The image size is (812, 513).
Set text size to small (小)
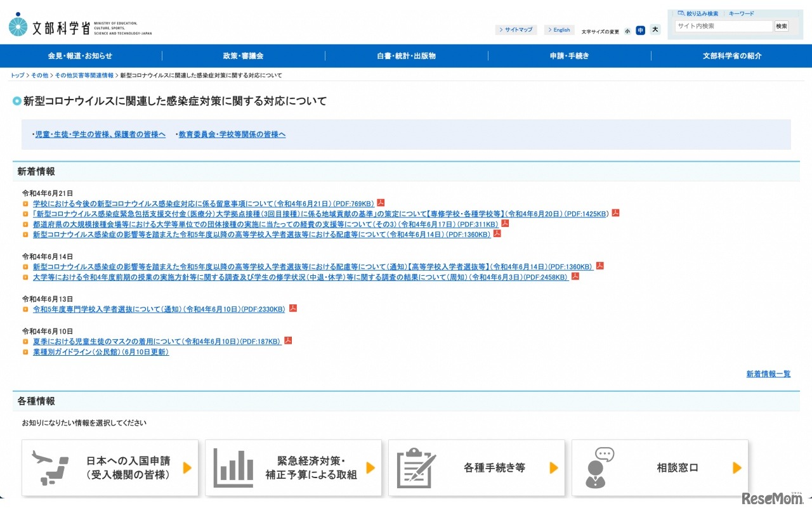pyautogui.click(x=627, y=30)
